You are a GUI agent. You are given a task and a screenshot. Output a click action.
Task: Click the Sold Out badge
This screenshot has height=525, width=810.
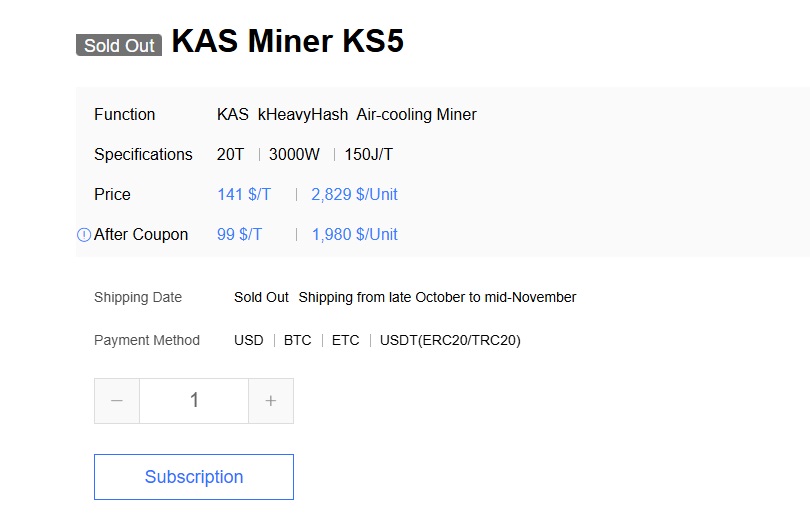[119, 45]
